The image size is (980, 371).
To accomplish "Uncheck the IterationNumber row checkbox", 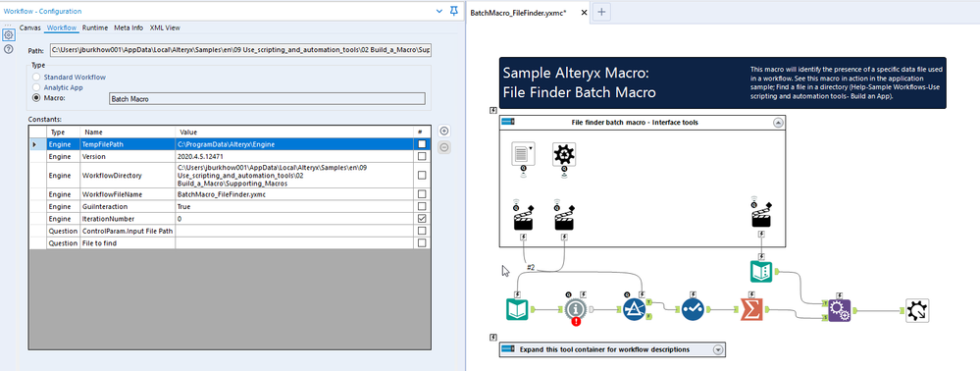I will click(x=422, y=219).
